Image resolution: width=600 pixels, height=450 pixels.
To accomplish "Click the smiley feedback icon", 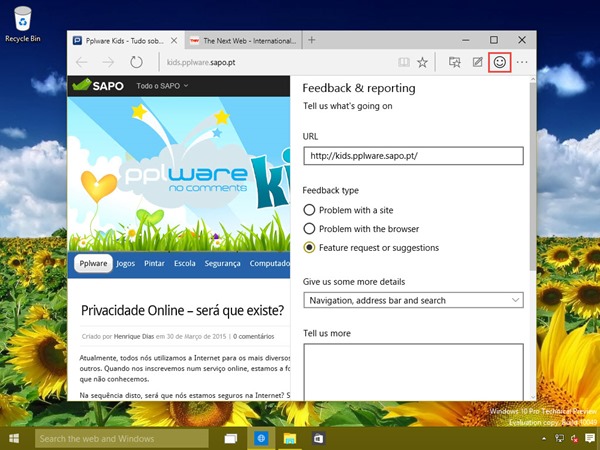I will (x=499, y=62).
